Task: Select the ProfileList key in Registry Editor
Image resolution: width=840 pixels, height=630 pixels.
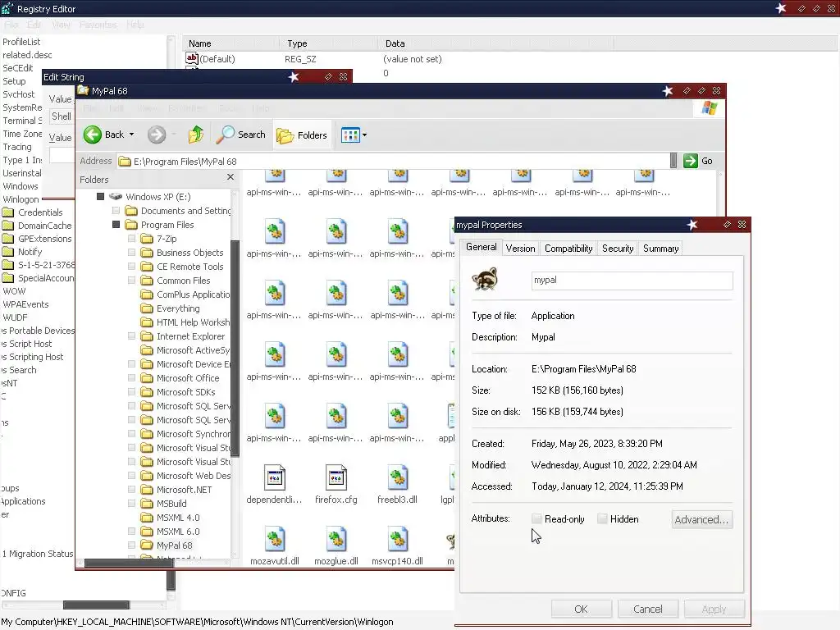Action: click(21, 42)
